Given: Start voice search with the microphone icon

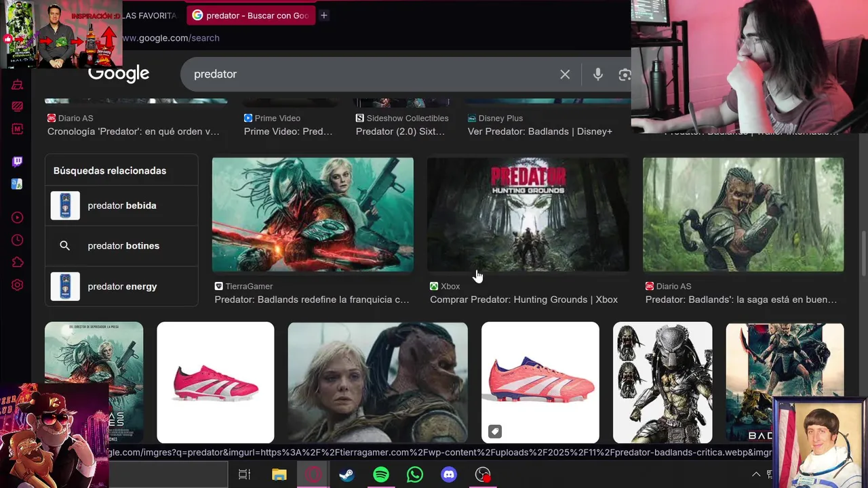Looking at the screenshot, I should coord(597,75).
